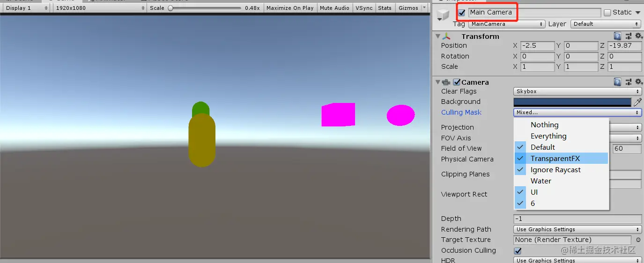Select Everything in culling mask menu
The height and width of the screenshot is (263, 644).
(x=561, y=136)
